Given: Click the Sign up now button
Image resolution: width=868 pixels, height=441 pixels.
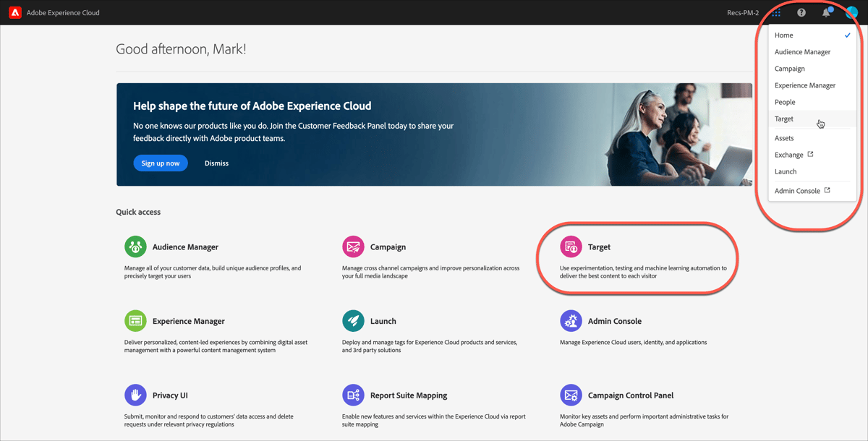Looking at the screenshot, I should 161,163.
